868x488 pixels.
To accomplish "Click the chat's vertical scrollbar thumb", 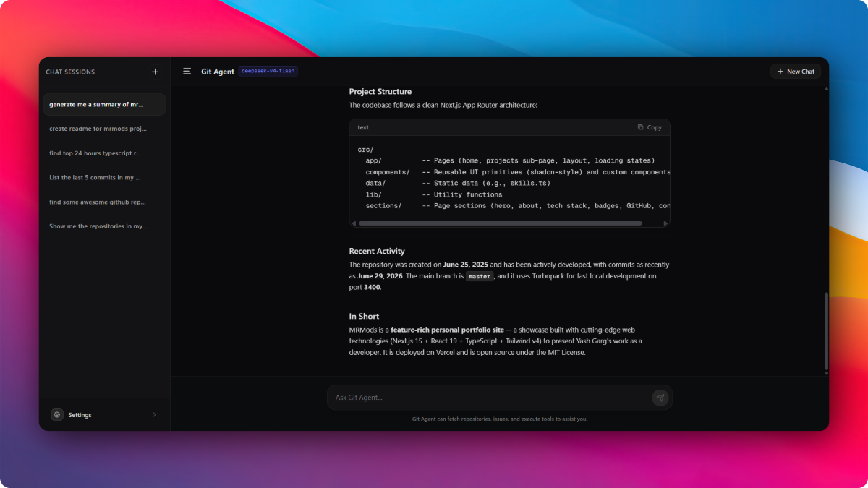I will [827, 331].
